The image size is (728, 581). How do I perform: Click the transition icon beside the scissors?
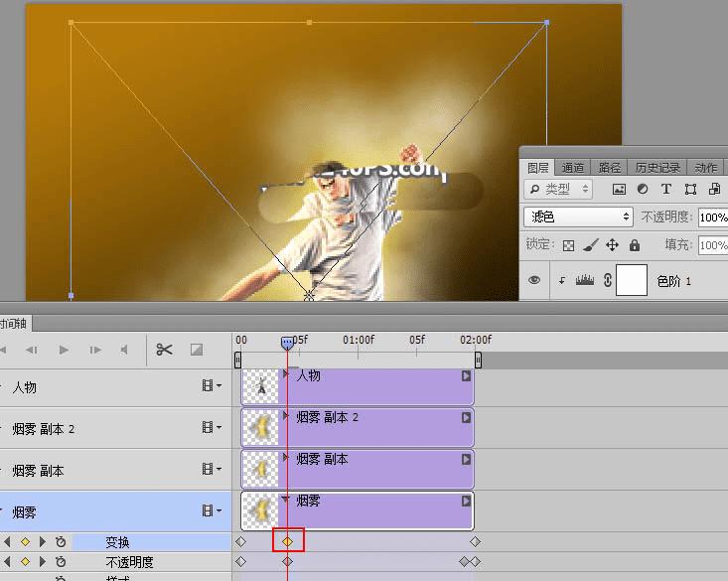[197, 350]
